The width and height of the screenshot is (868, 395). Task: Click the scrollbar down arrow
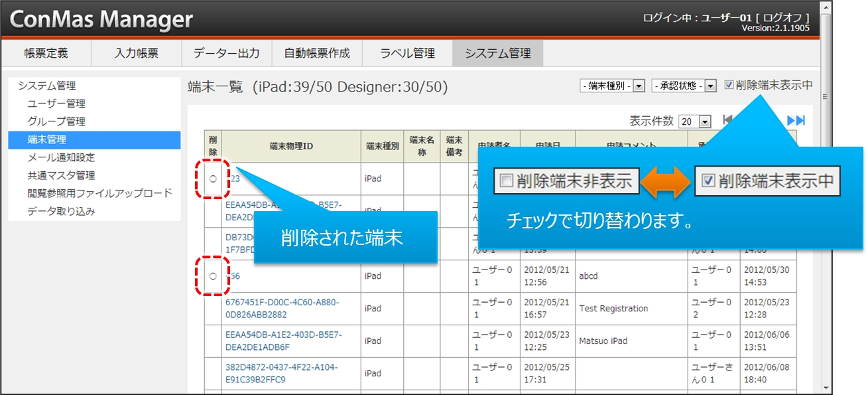click(826, 388)
